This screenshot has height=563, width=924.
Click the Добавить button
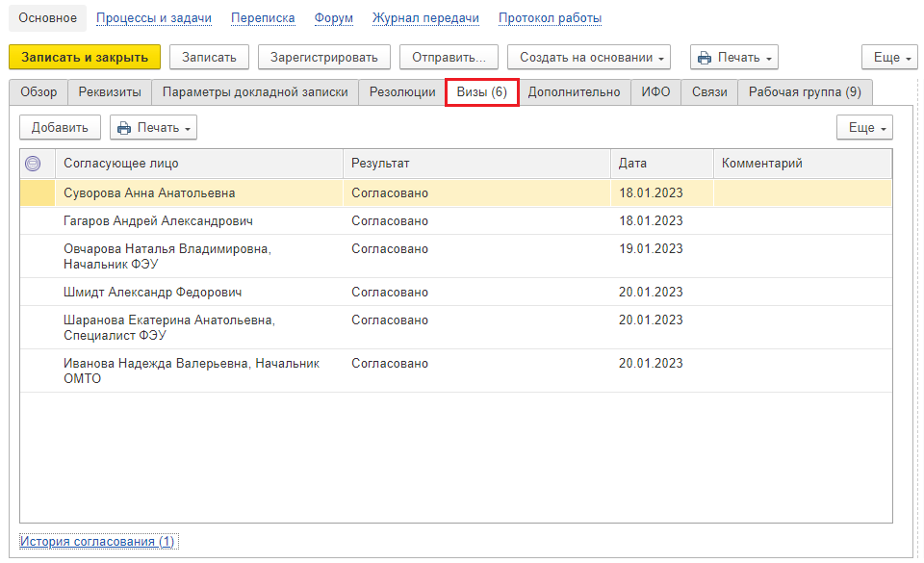(60, 128)
